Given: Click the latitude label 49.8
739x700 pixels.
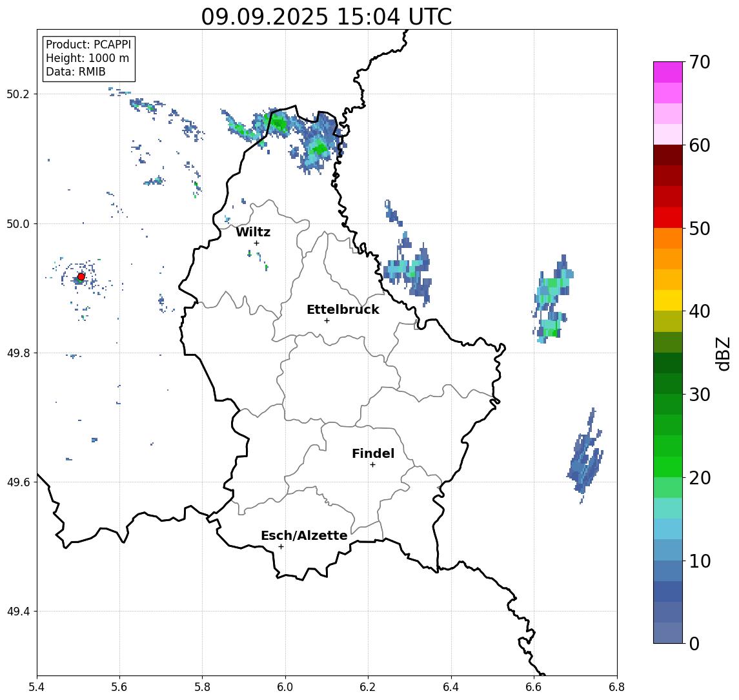Looking at the screenshot, I should click(18, 353).
